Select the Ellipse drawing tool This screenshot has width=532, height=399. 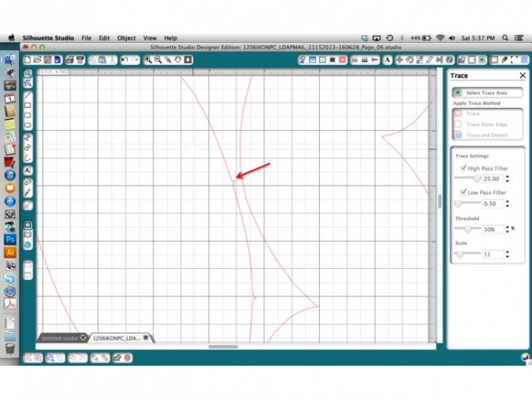click(x=28, y=125)
